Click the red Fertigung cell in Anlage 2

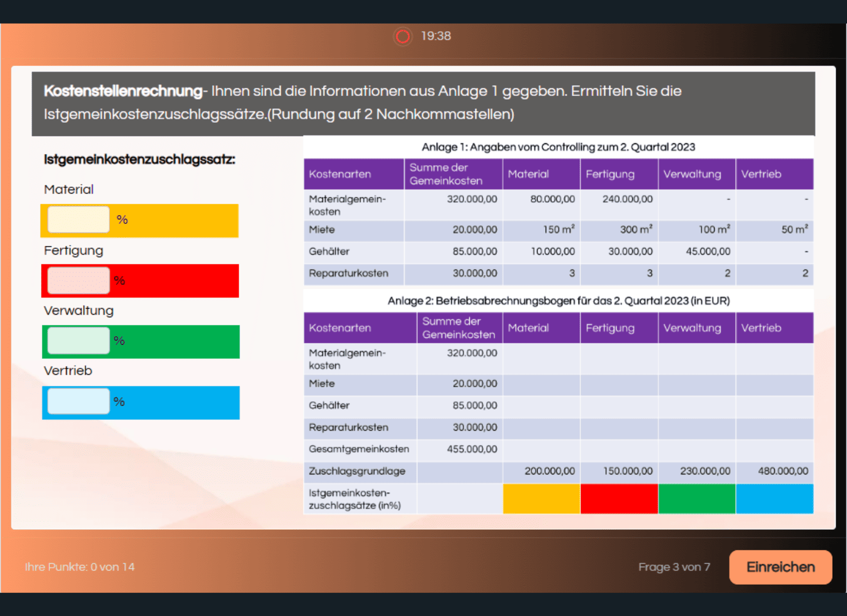pos(619,498)
